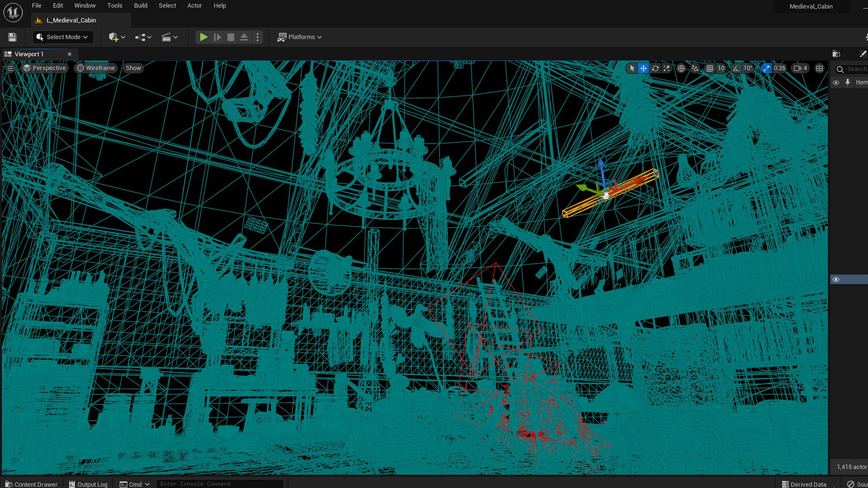Open the Window menu

click(x=85, y=6)
